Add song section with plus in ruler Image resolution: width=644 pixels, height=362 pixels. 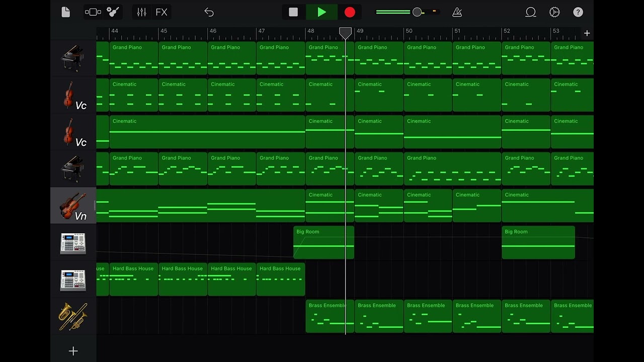[587, 33]
